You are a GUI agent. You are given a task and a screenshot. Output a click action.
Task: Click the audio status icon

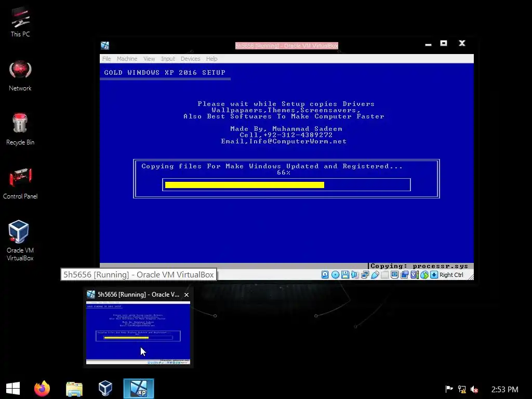pyautogui.click(x=355, y=275)
